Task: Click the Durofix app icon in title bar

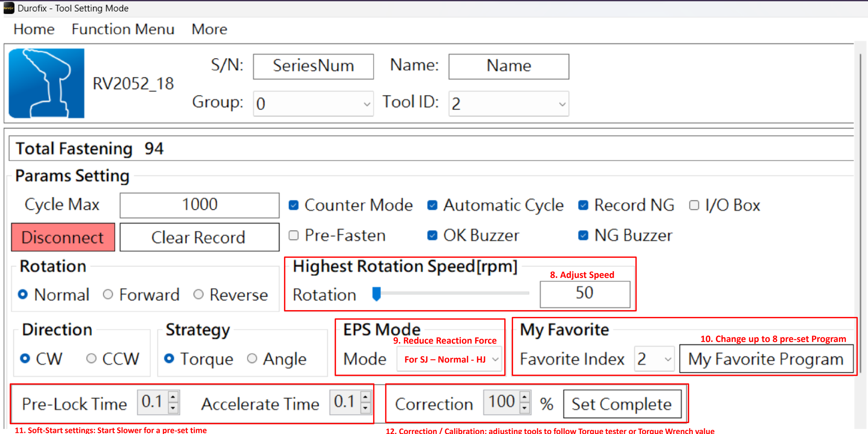Action: [8, 8]
